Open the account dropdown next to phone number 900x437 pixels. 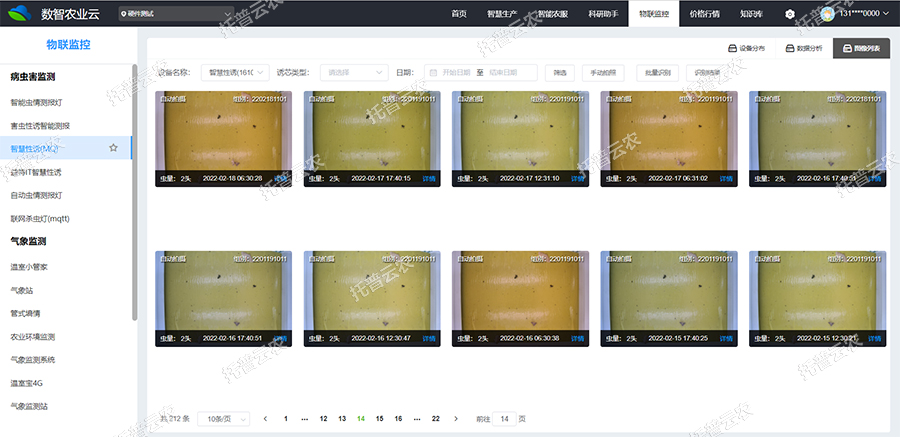click(x=887, y=14)
